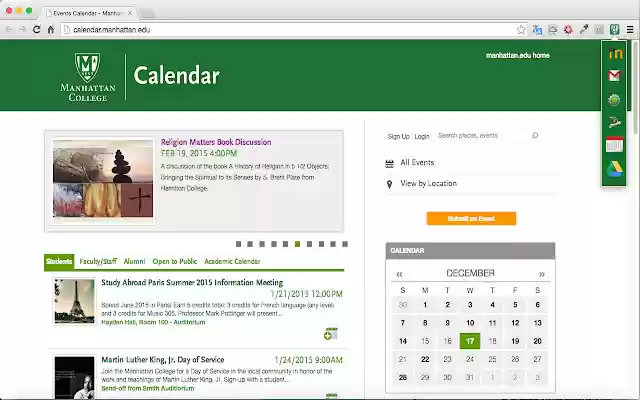
Task: Click the location pin icon
Action: pos(389,184)
